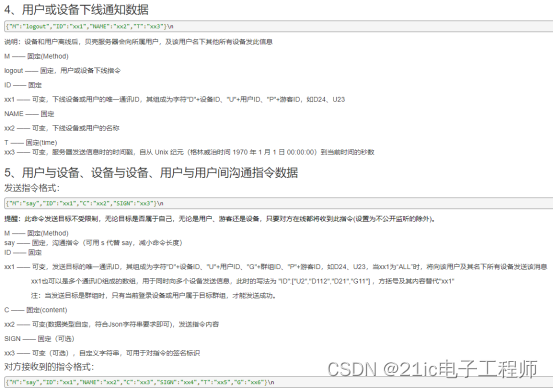The height and width of the screenshot is (388, 553).
Task: Click the 'C —— 固定(content)' line
Action: tap(36, 310)
